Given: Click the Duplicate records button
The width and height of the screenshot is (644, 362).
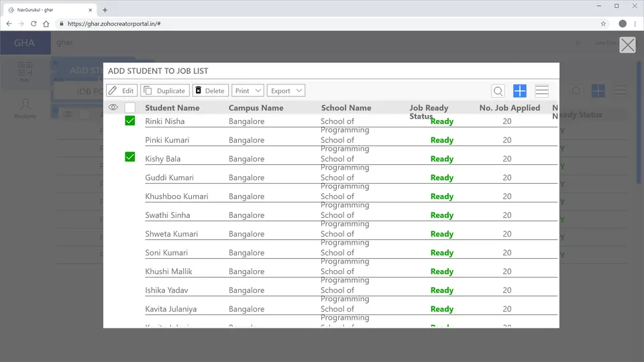Looking at the screenshot, I should tap(165, 90).
